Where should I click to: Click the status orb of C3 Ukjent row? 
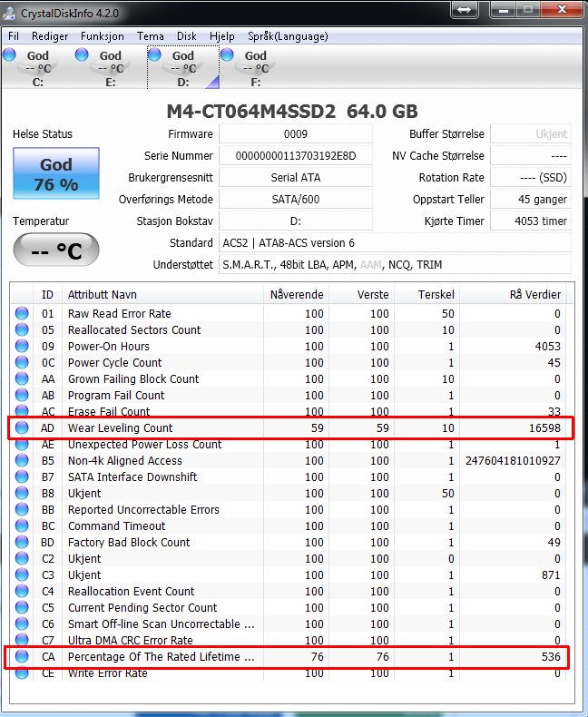click(x=22, y=575)
